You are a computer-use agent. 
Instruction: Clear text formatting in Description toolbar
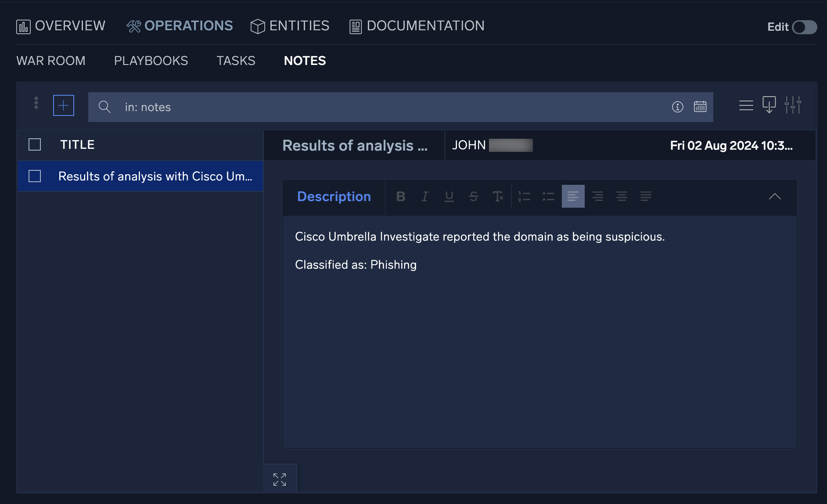pos(498,197)
